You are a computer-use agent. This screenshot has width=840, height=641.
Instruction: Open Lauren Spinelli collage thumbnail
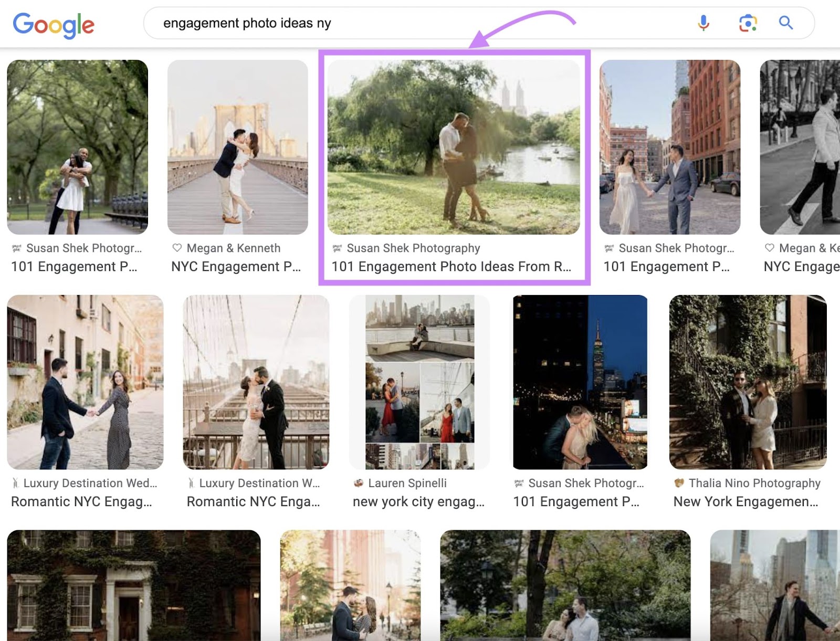click(x=419, y=382)
